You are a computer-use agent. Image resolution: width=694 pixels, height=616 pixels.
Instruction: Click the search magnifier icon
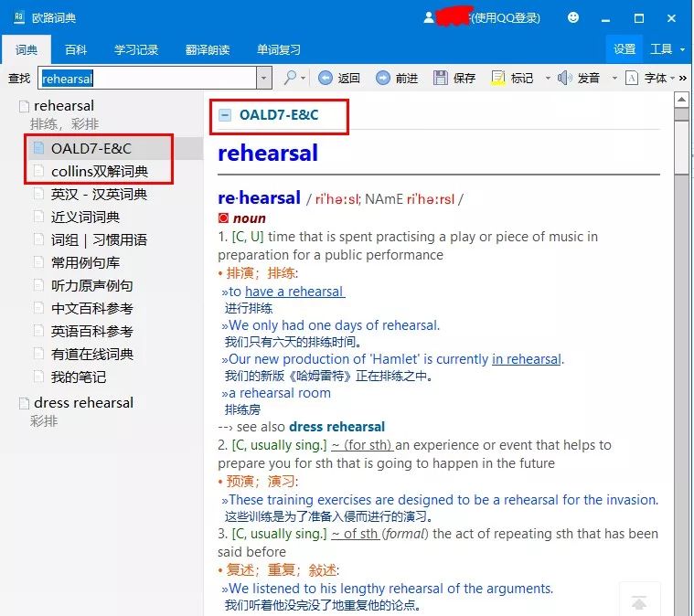(290, 78)
